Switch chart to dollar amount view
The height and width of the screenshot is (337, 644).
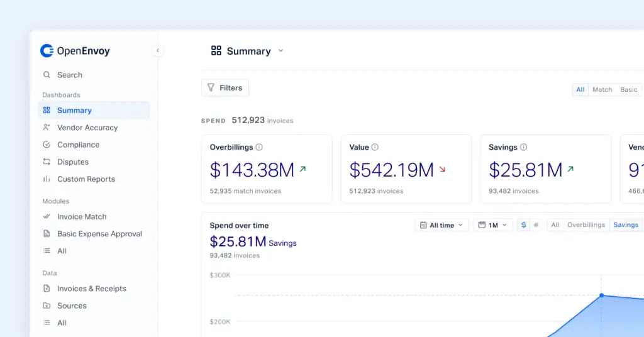[x=524, y=225]
